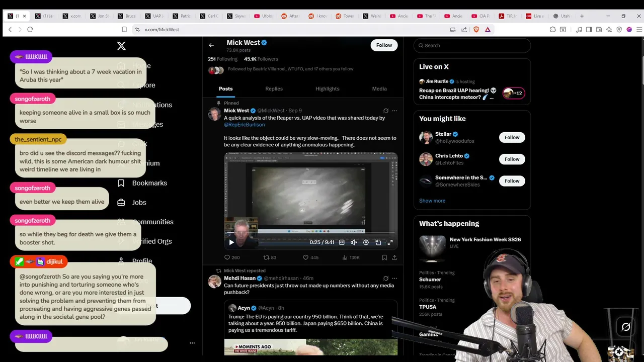
Task: Seek on the video progress bar
Action: pos(310,233)
